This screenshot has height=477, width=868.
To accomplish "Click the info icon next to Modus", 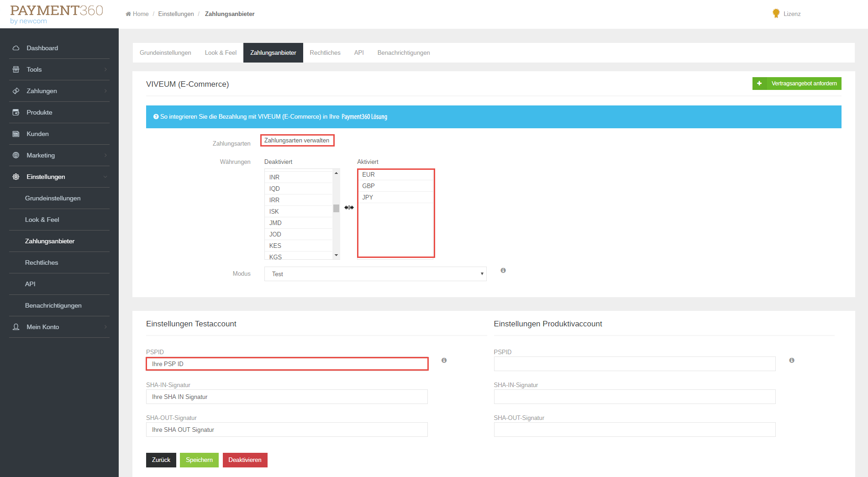I will 503,271.
